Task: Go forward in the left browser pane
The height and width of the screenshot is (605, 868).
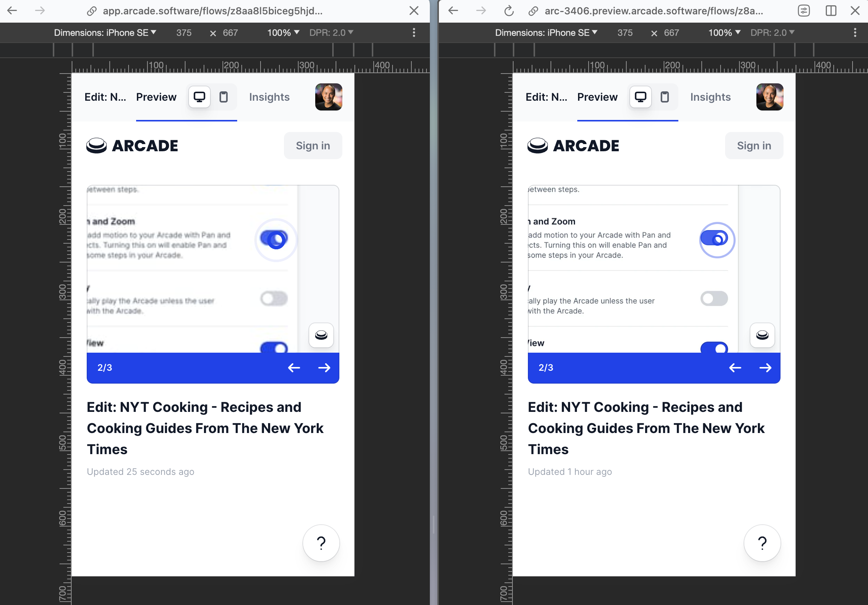Action: [40, 11]
